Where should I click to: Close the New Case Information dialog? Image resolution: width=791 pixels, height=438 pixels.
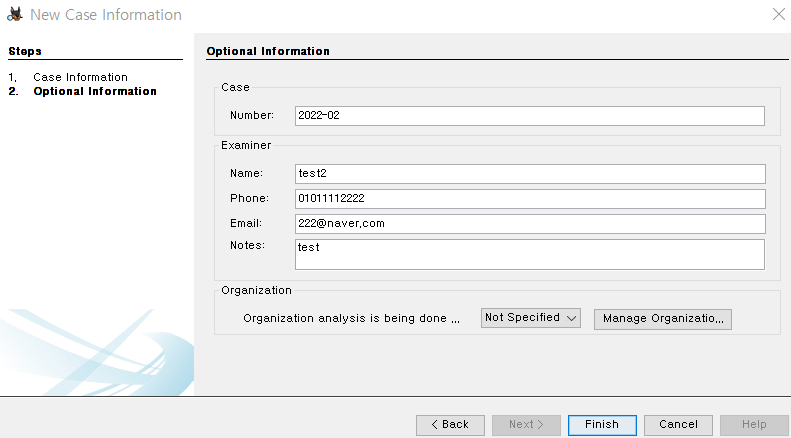coord(779,14)
